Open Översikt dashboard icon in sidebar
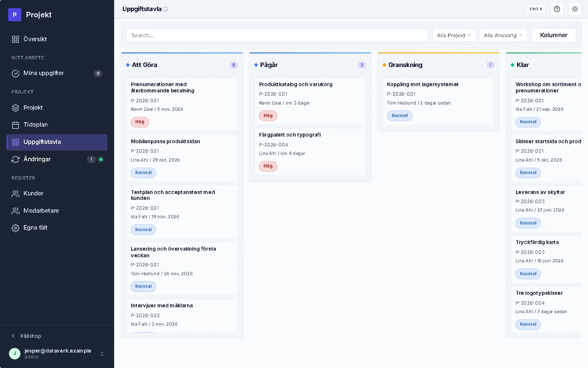The height and width of the screenshot is (368, 588). pos(15,39)
